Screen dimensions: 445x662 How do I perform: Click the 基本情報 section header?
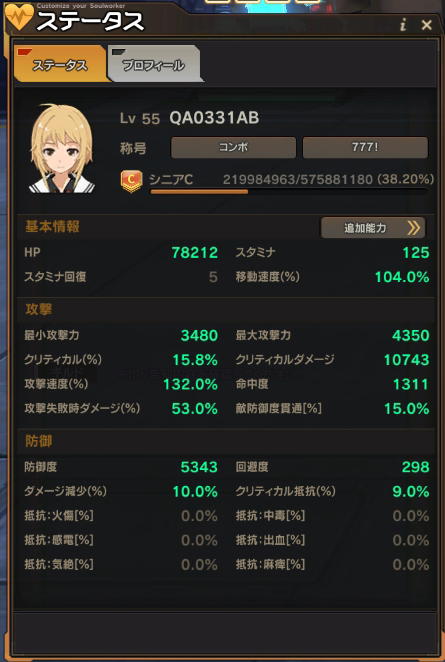click(52, 227)
